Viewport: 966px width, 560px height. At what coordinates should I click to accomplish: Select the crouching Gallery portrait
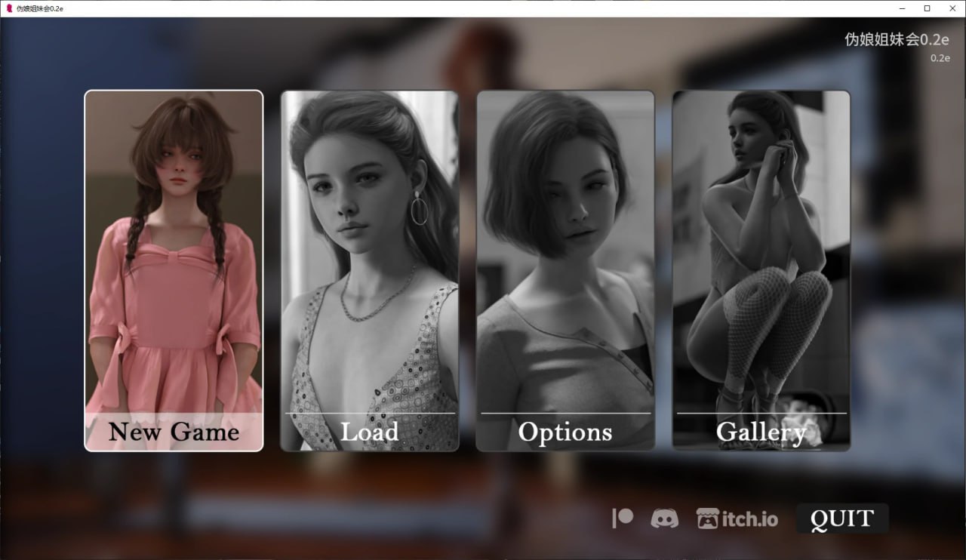(761, 249)
